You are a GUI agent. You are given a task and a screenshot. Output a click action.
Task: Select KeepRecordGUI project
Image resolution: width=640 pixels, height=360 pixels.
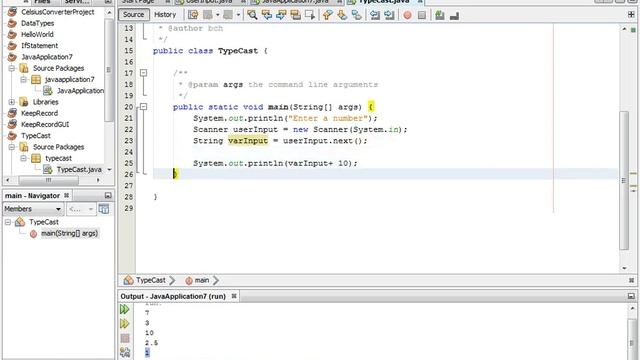coord(45,124)
